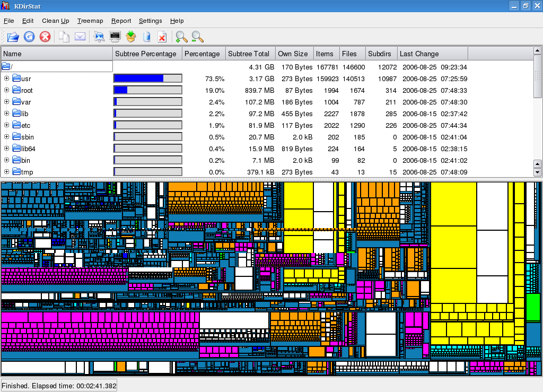Click the Open directory folder icon
Image resolution: width=543 pixels, height=392 pixels.
click(13, 37)
